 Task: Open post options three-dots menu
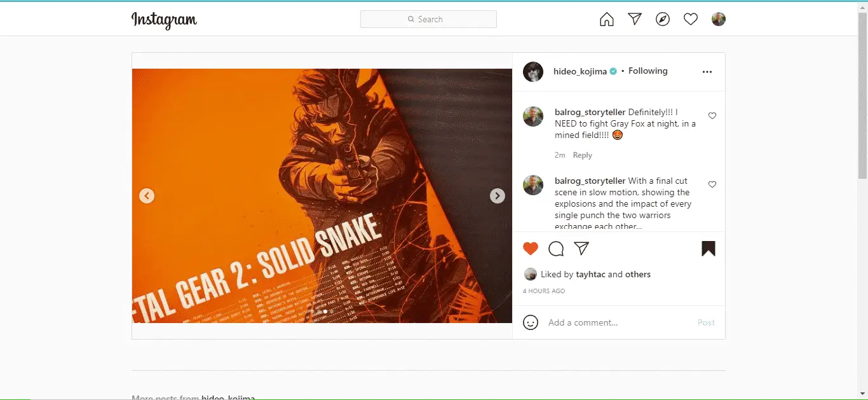point(707,72)
